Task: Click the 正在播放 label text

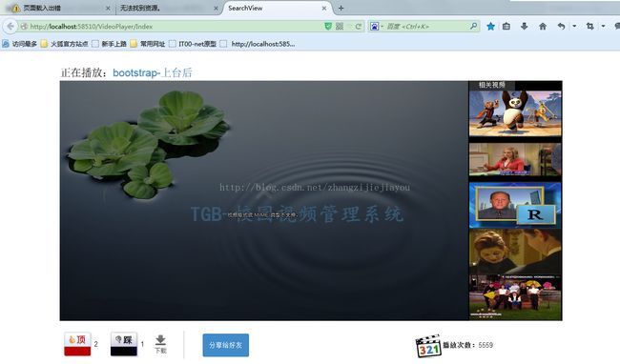Action: click(84, 72)
